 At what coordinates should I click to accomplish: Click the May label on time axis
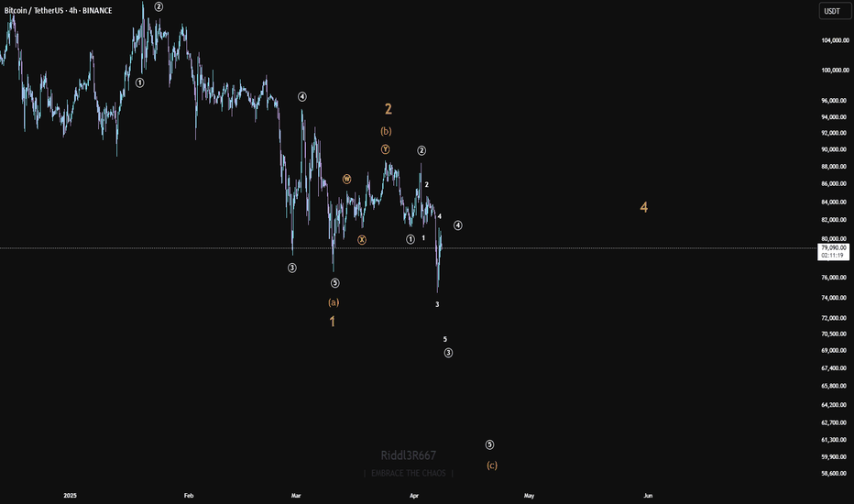pos(529,496)
